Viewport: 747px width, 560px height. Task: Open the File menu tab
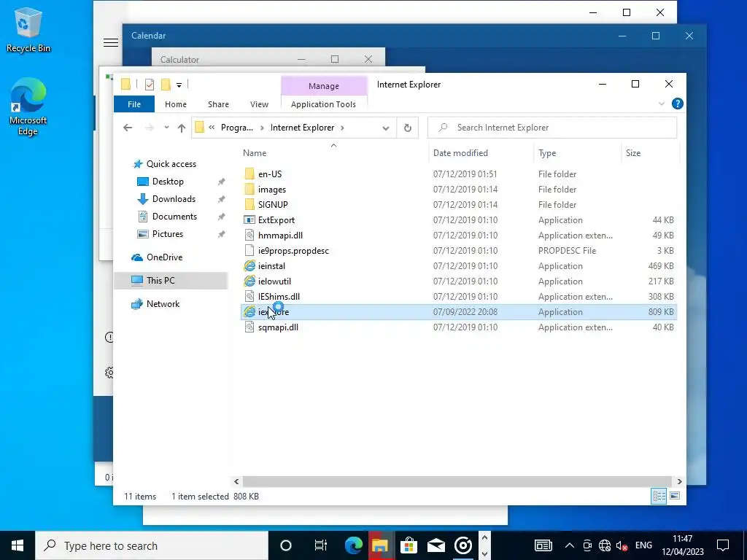(x=134, y=104)
